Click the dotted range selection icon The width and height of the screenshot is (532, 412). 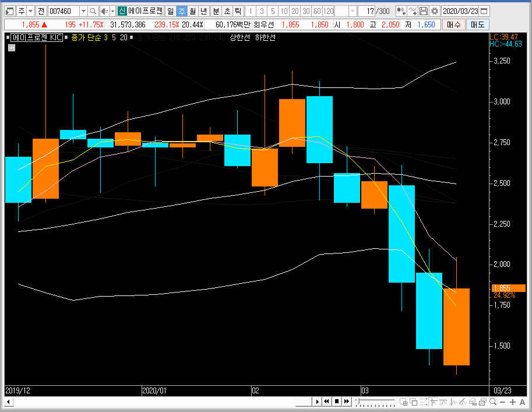[x=423, y=402]
